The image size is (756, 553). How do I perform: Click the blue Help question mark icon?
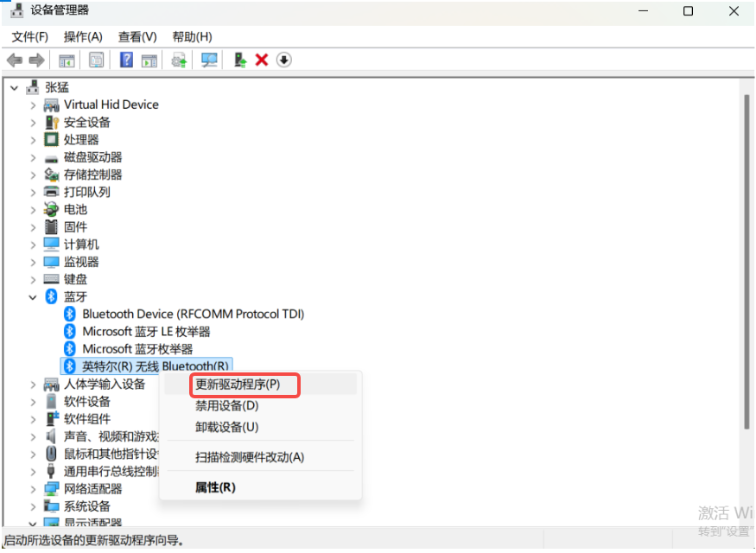126,60
